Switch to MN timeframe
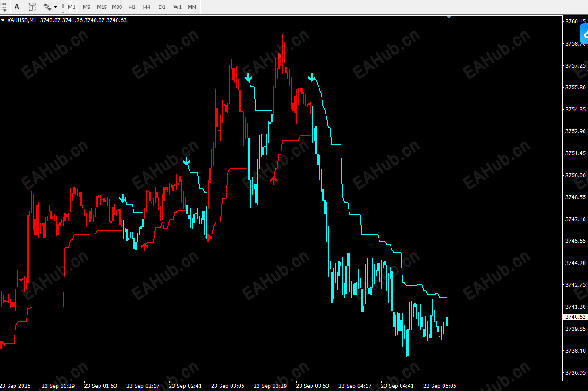This screenshot has width=588, height=391. click(192, 7)
